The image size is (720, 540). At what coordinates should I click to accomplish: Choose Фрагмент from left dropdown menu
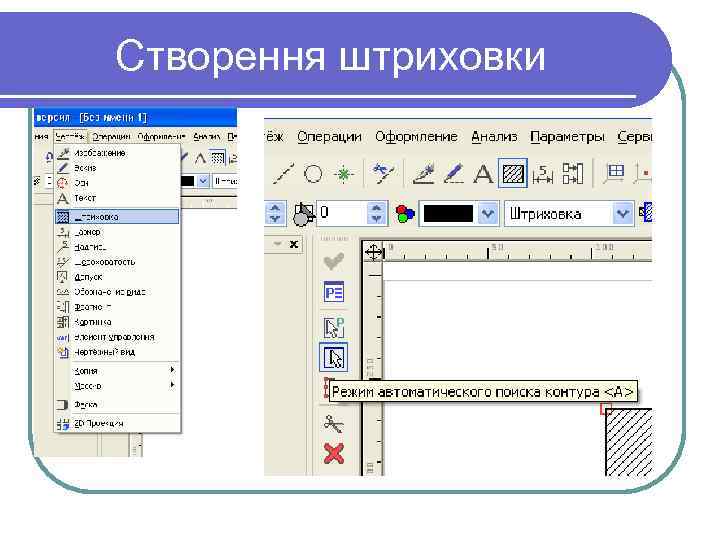117,307
